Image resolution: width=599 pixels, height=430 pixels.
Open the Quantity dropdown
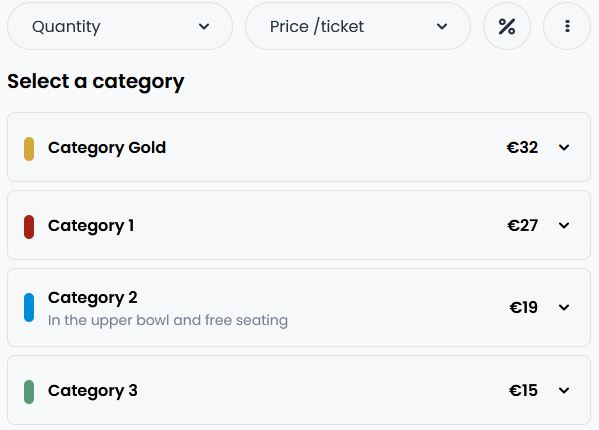[120, 26]
